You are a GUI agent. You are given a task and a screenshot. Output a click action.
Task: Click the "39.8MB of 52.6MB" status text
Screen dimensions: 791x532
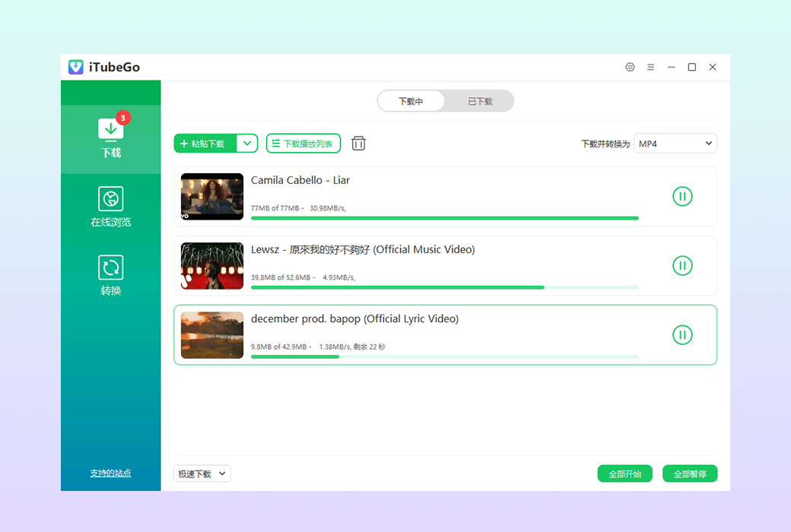pos(281,277)
